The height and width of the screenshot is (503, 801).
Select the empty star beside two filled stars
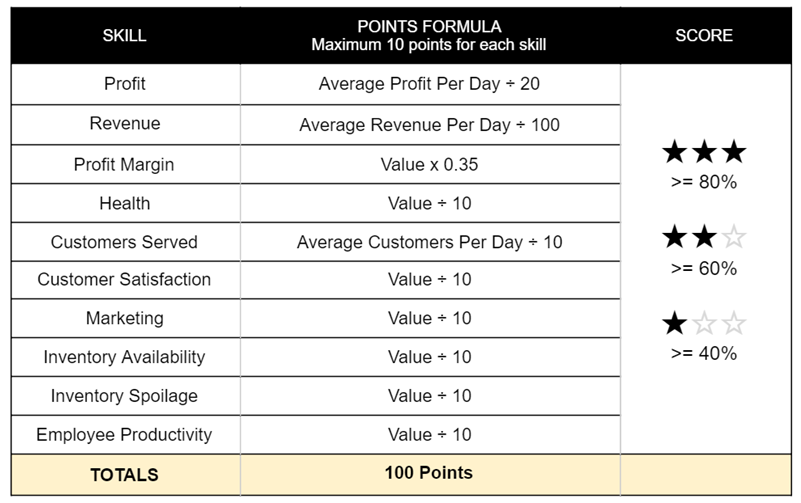coord(734,237)
